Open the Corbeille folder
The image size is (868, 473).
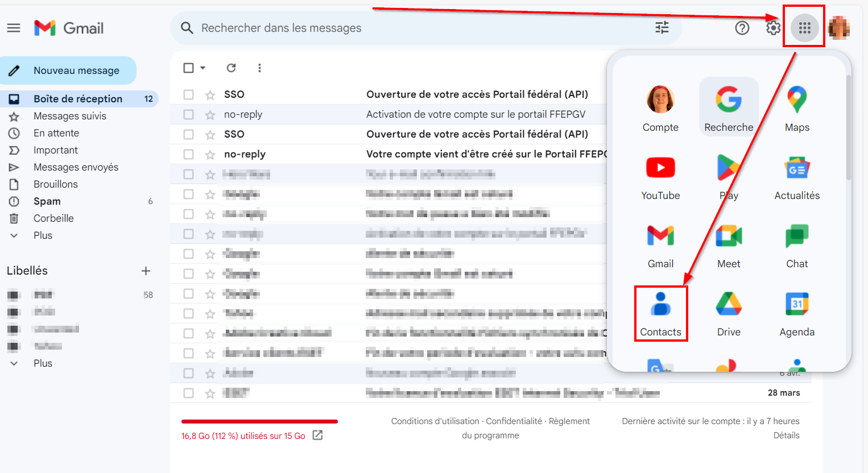[x=53, y=218]
